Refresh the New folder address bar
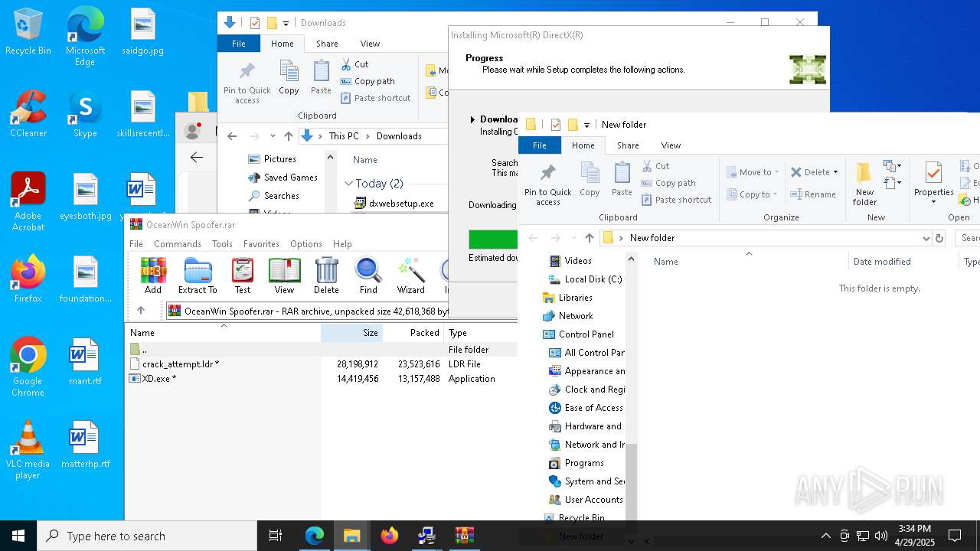Screen dimensions: 980x551 (939, 238)
